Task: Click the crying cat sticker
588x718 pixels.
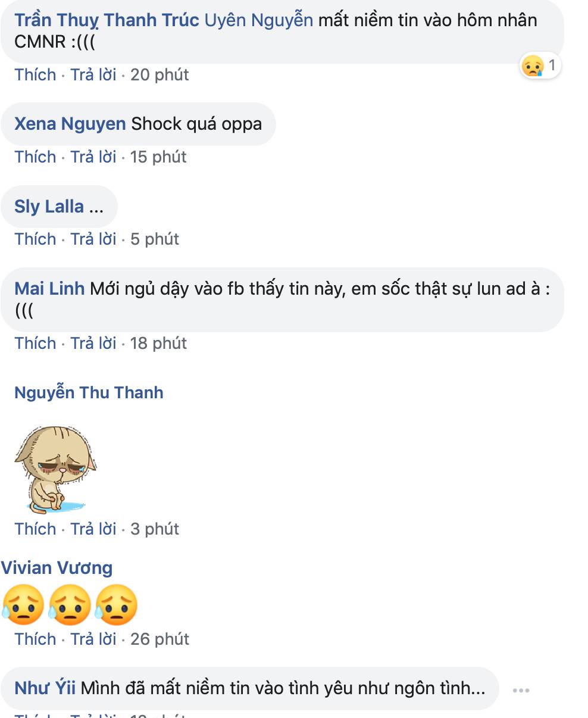Action: 54,470
